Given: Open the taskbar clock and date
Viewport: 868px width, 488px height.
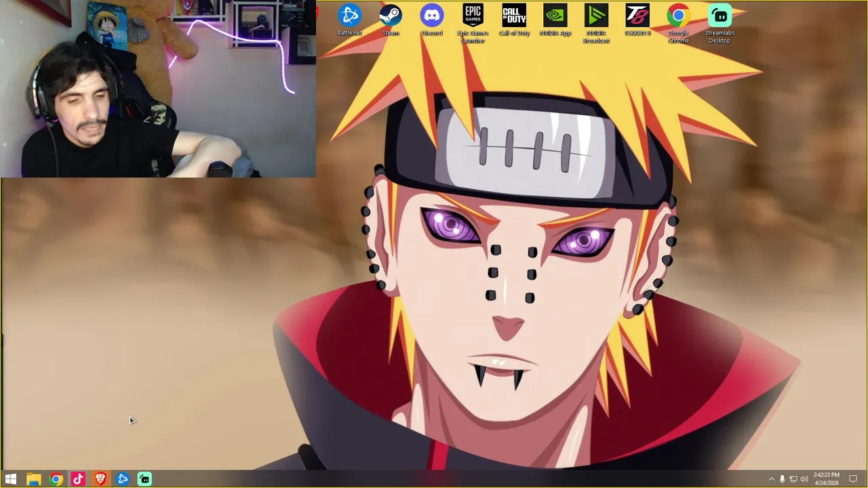Looking at the screenshot, I should 826,479.
